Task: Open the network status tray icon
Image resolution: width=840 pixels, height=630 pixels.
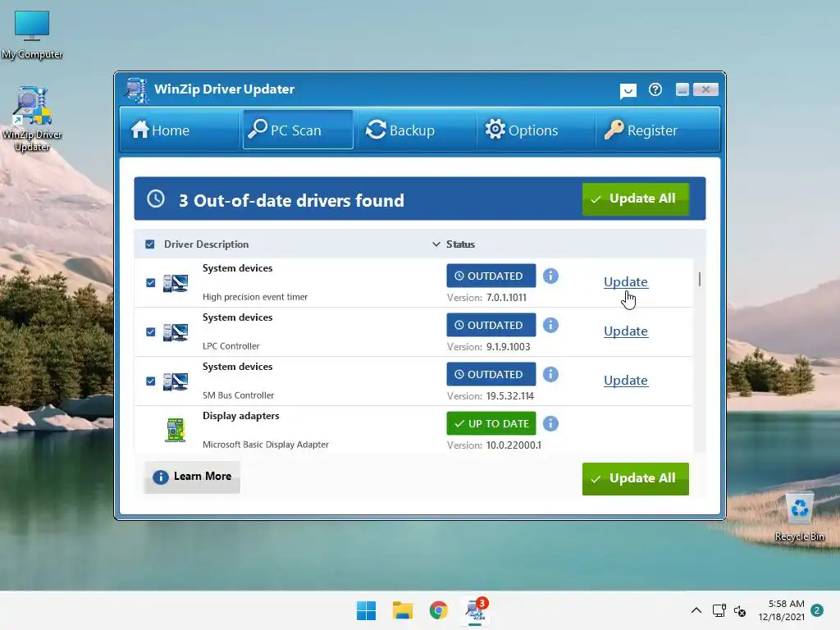Action: tap(719, 610)
